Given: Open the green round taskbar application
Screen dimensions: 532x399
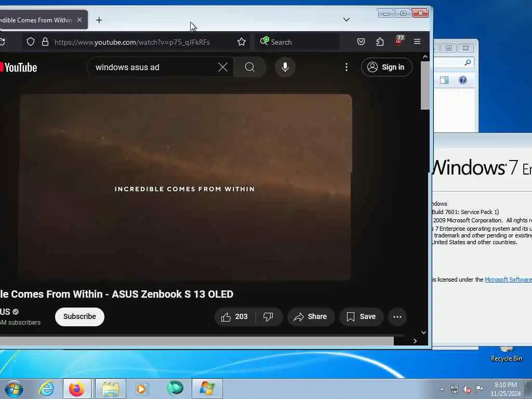Looking at the screenshot, I should coord(175,388).
